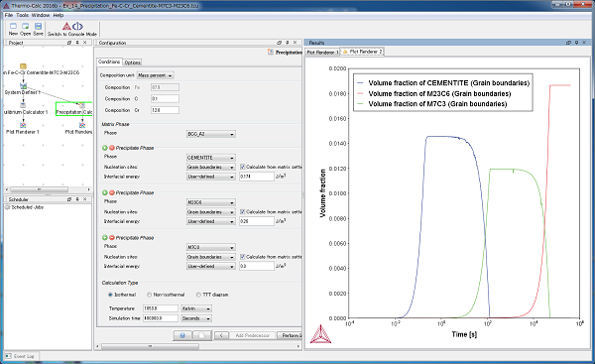Remove the M7C3 precipitate phase
The image size is (595, 364).
click(112, 238)
